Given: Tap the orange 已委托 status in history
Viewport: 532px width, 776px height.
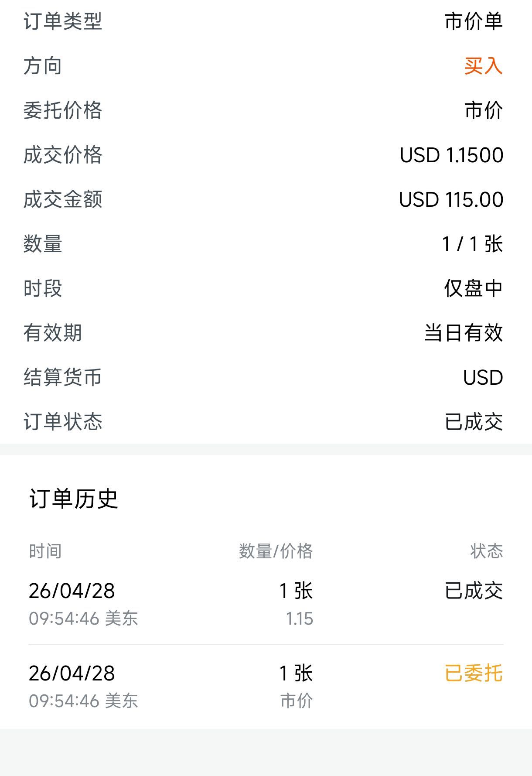Looking at the screenshot, I should coord(474,673).
